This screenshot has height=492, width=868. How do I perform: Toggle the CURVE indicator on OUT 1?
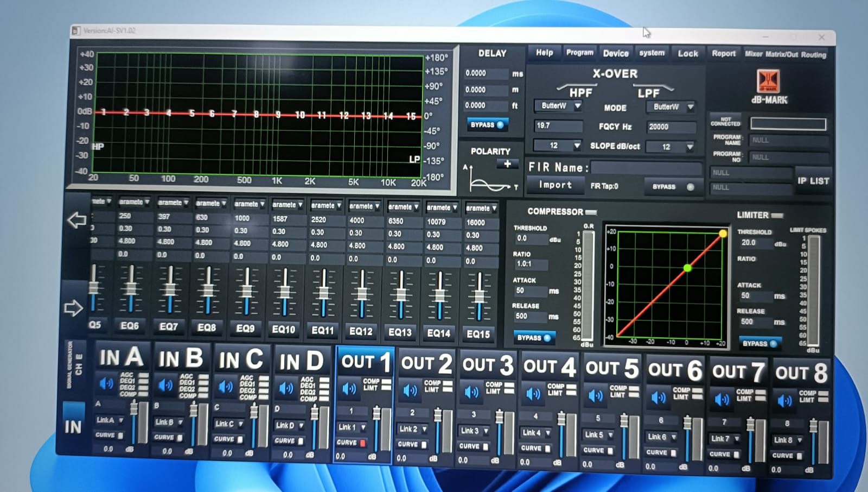363,443
